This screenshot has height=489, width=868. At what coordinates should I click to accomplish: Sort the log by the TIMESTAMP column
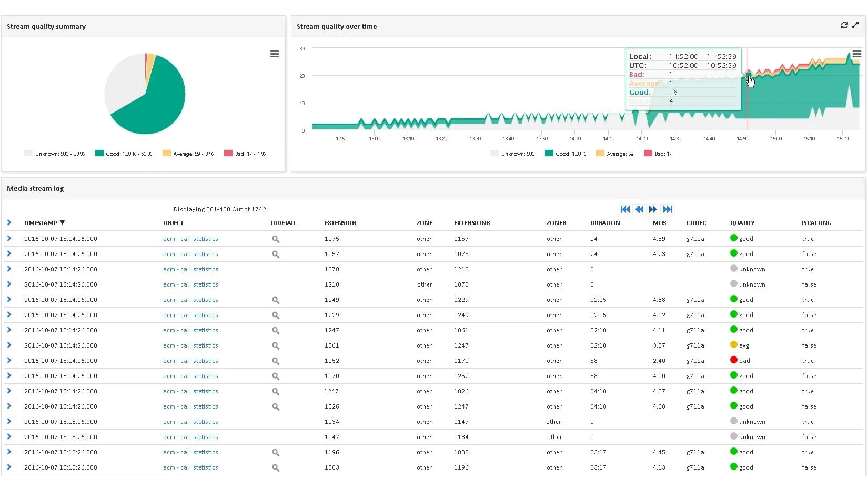point(41,222)
